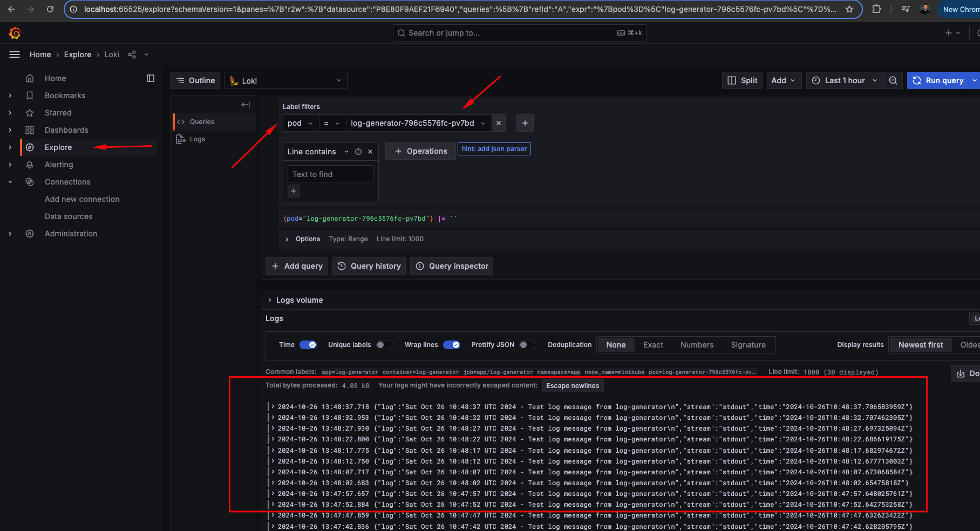
Task: Click the browser back arrow
Action: [11, 9]
